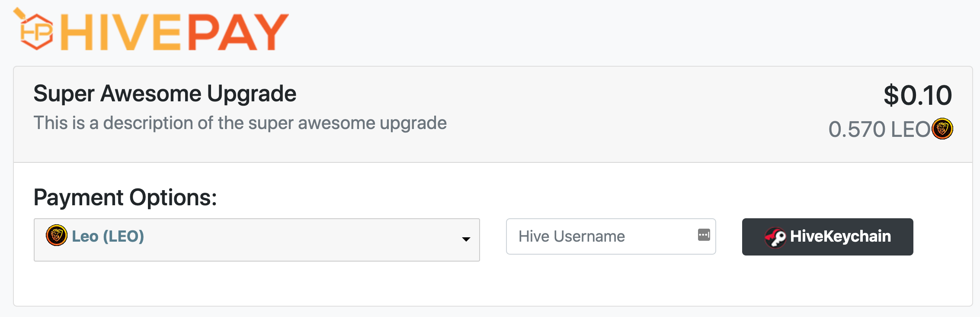Image resolution: width=980 pixels, height=317 pixels.
Task: Click the 0.570 LEO converted amount
Action: tap(879, 129)
